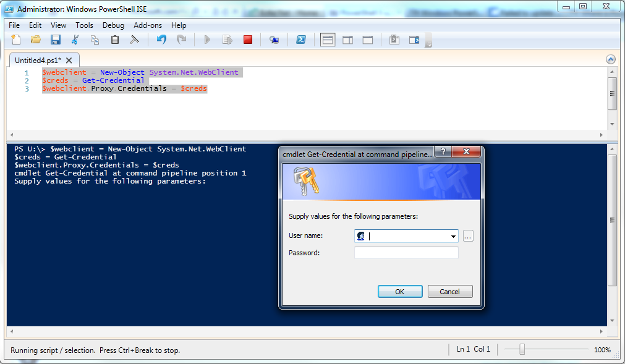The image size is (625, 364).
Task: Confirm credentials with the OK button
Action: point(400,292)
